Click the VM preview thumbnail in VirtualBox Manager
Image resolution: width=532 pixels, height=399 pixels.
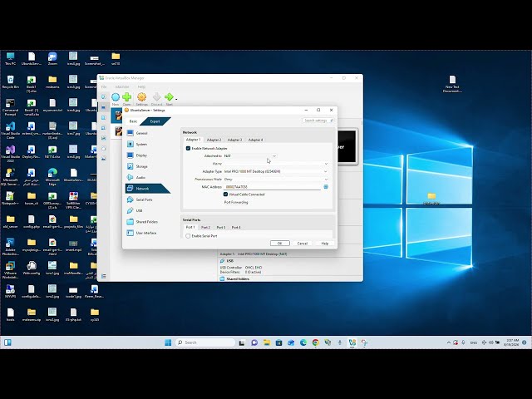[x=347, y=147]
